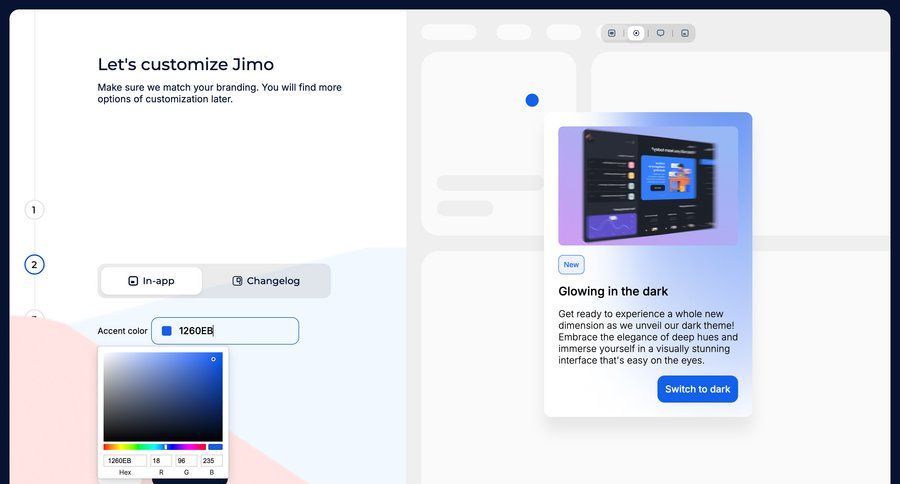
Task: Click the Accent color hex text field
Action: point(225,331)
